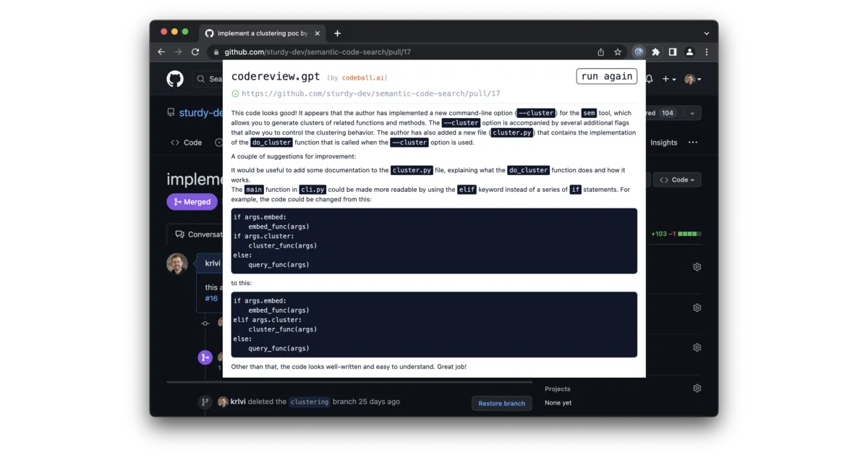This screenshot has width=868, height=456.
Task: Click the pull request URL in popup
Action: coord(371,93)
